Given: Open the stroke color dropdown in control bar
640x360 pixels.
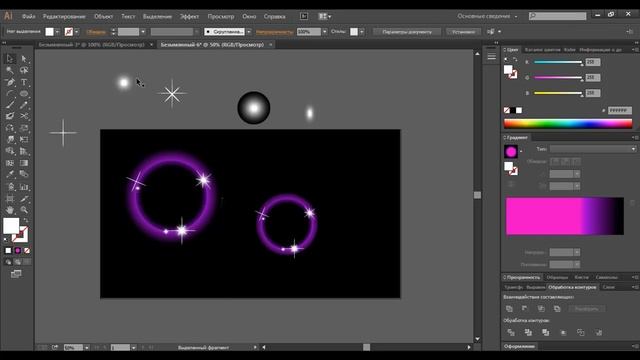Looking at the screenshot, I should pos(77,32).
